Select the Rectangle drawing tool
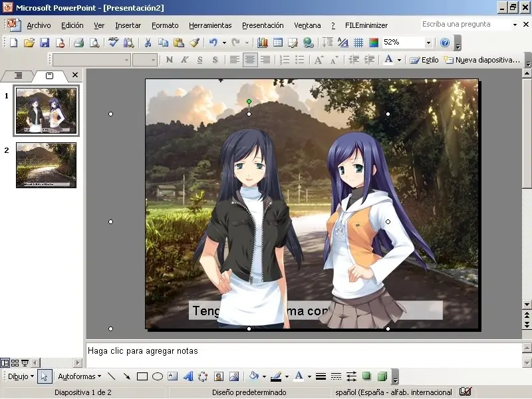The height and width of the screenshot is (399, 532). click(142, 376)
